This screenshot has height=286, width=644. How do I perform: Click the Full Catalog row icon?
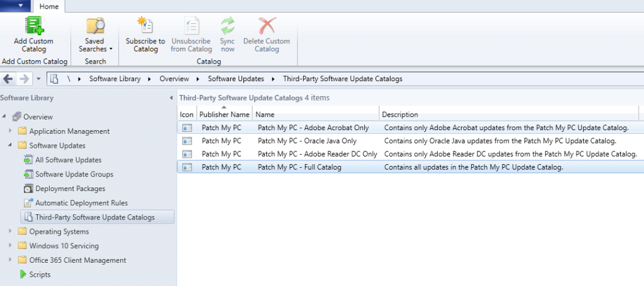pos(187,167)
